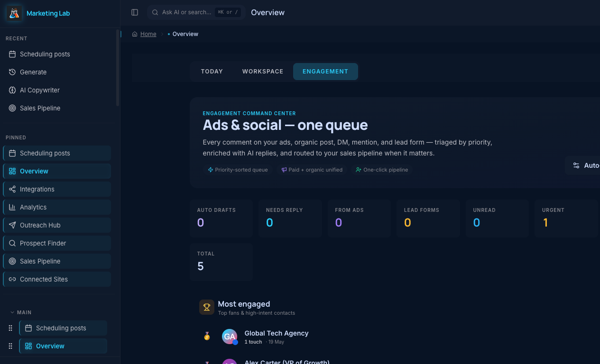Open Global Tech Agency contact
The width and height of the screenshot is (600, 364).
277,333
